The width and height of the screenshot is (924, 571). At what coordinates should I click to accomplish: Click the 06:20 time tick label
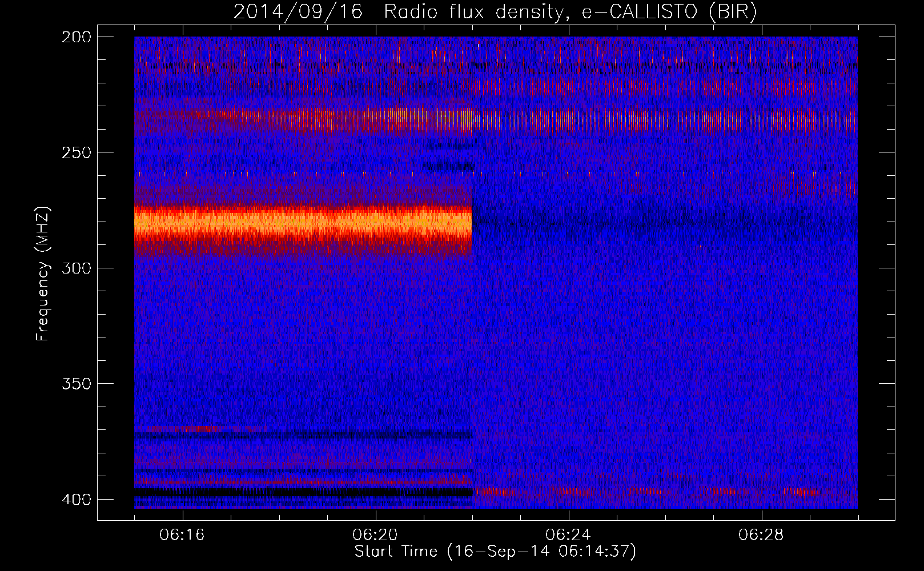[x=375, y=535]
